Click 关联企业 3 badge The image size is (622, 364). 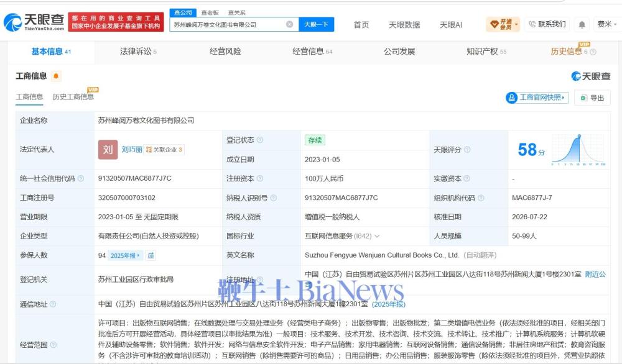pyautogui.click(x=164, y=150)
